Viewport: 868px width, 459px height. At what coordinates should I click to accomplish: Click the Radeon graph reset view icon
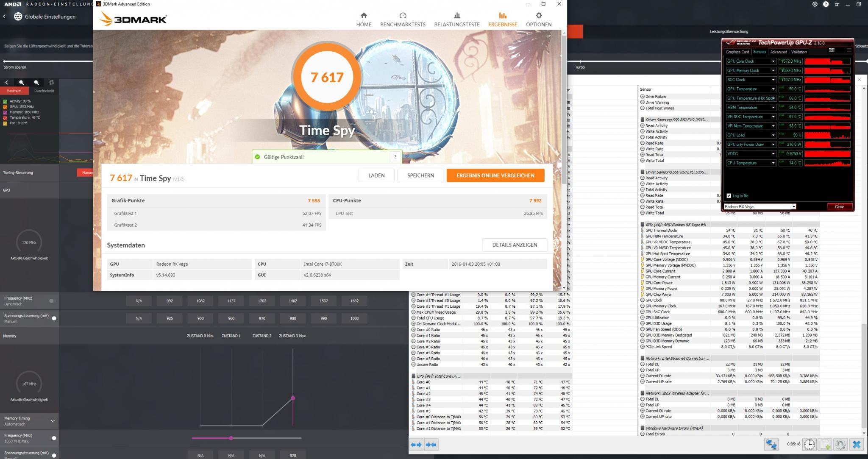(51, 82)
